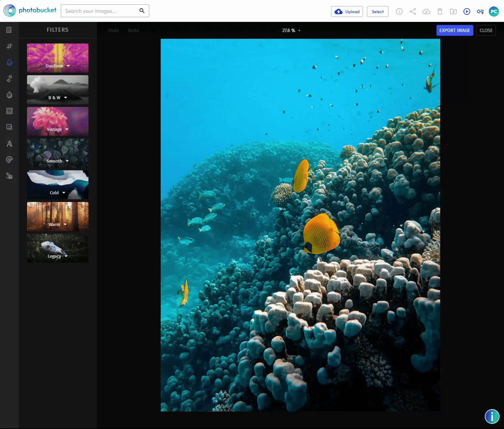The height and width of the screenshot is (429, 504).
Task: Focus the Search your images field
Action: (100, 11)
